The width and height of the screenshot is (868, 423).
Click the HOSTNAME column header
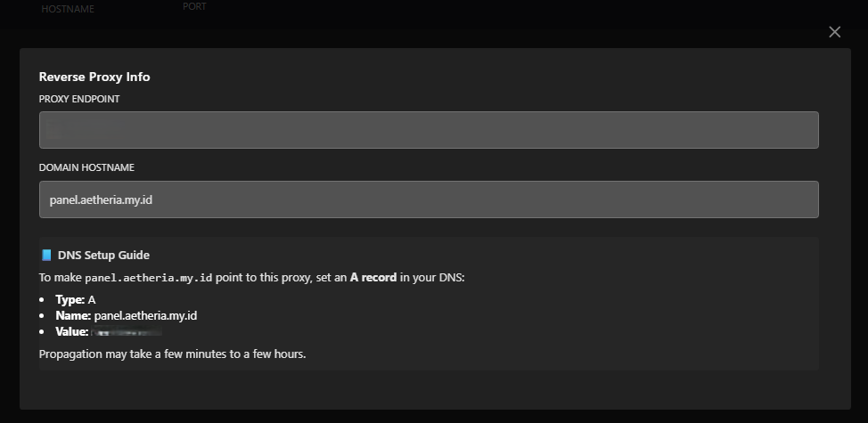click(68, 10)
